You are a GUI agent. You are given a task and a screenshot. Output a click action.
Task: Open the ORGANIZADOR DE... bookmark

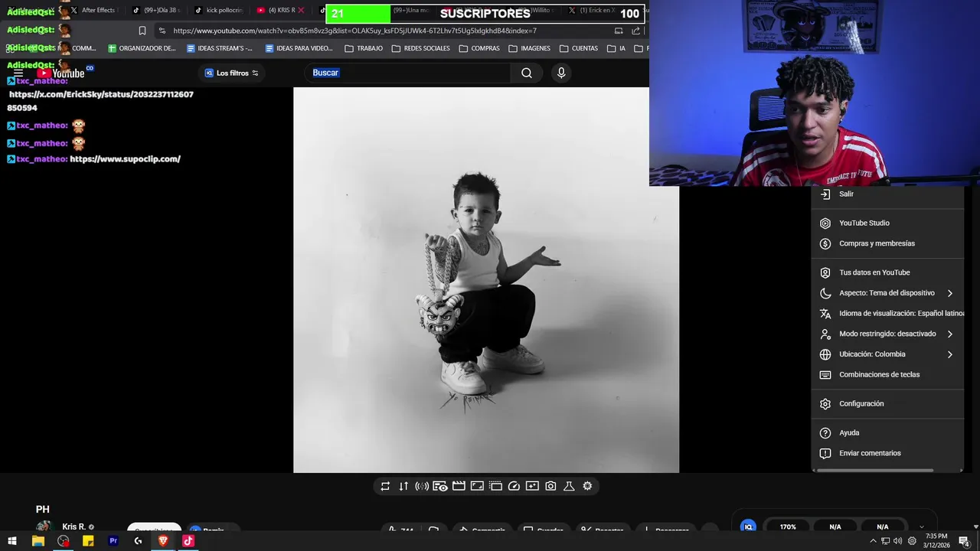tap(142, 48)
